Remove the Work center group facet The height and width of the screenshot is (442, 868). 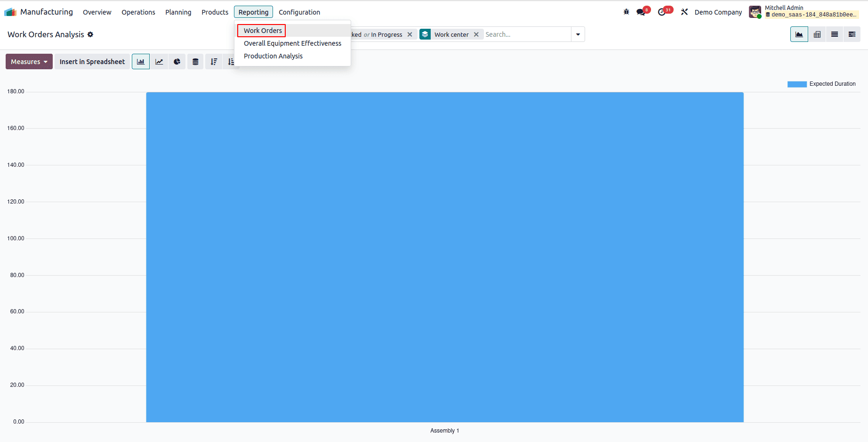(x=476, y=34)
